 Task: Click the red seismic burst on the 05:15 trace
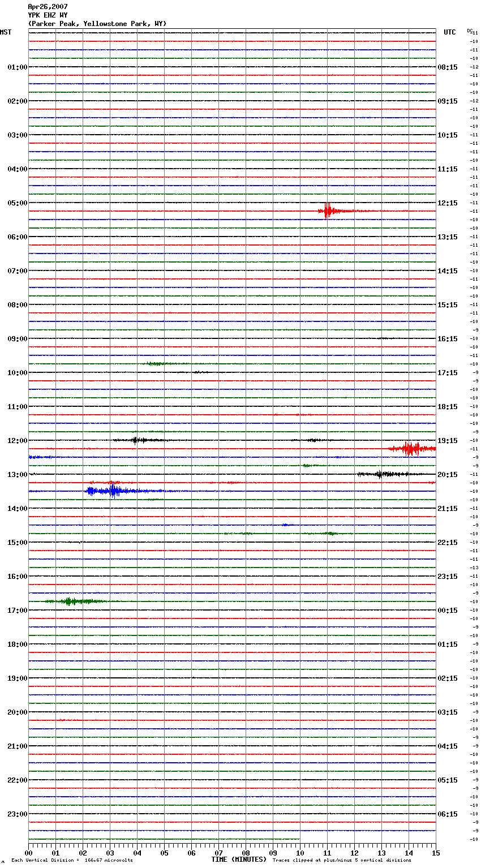328,210
